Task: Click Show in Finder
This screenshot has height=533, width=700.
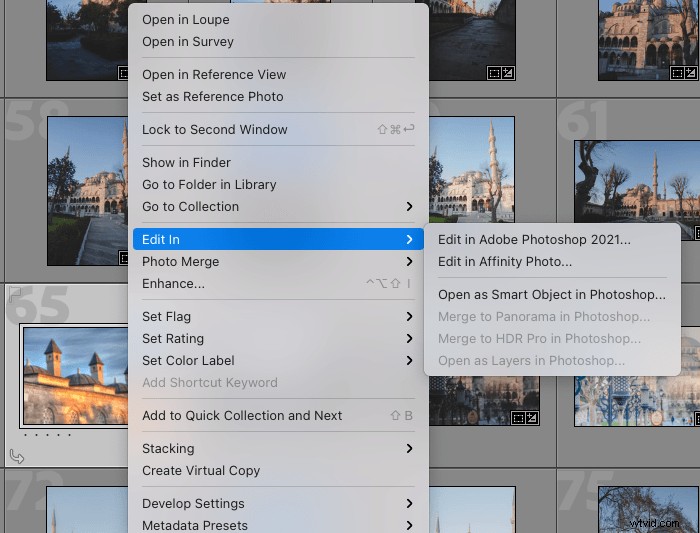Action: coord(278,162)
